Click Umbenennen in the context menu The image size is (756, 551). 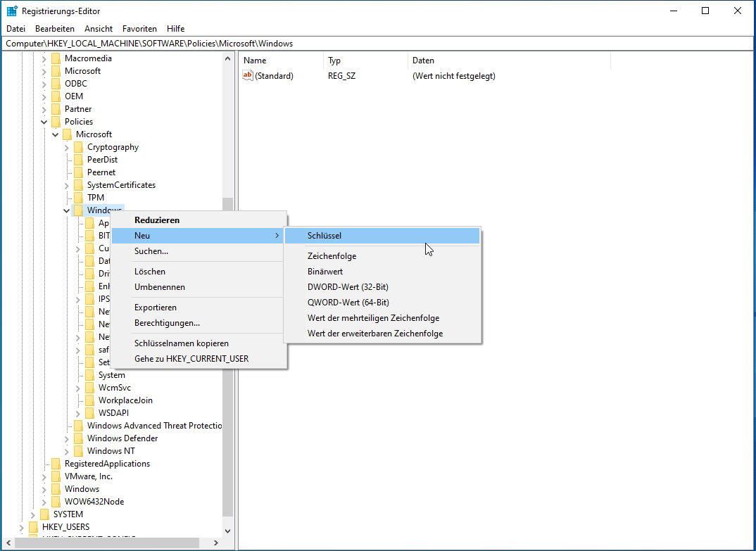tap(160, 287)
